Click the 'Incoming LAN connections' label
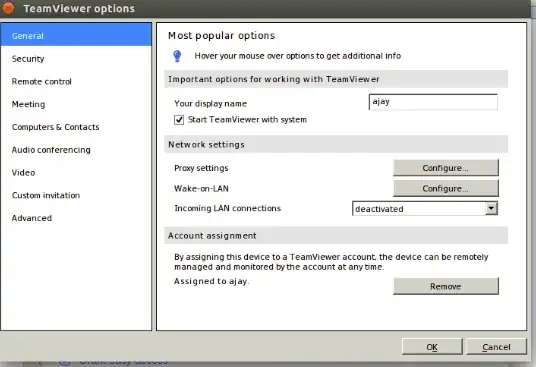Image resolution: width=536 pixels, height=367 pixels. click(227, 208)
